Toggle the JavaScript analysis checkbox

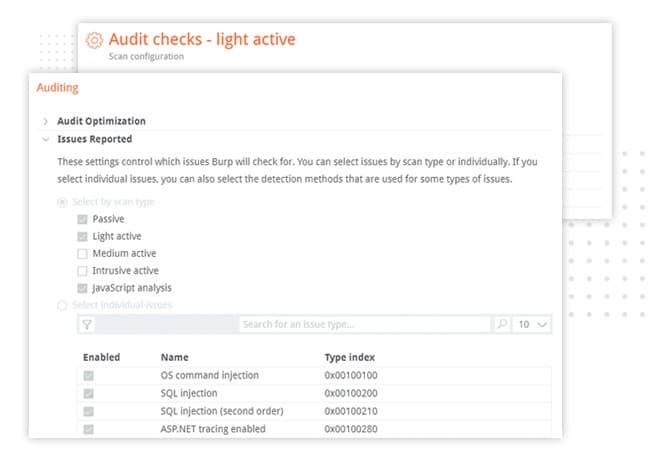(82, 288)
